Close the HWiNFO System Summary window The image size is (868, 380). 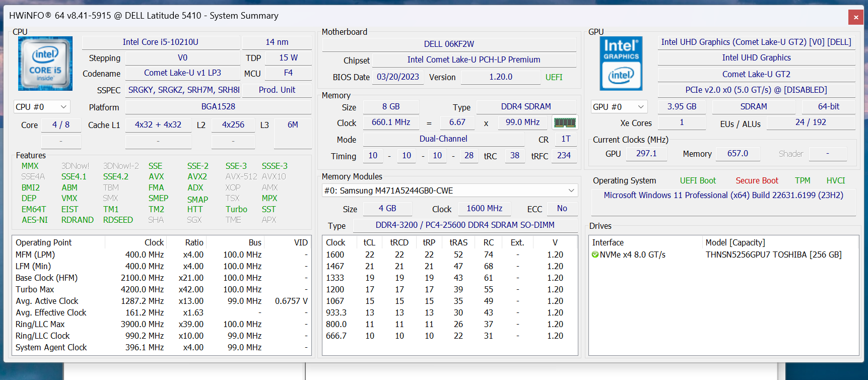point(856,17)
